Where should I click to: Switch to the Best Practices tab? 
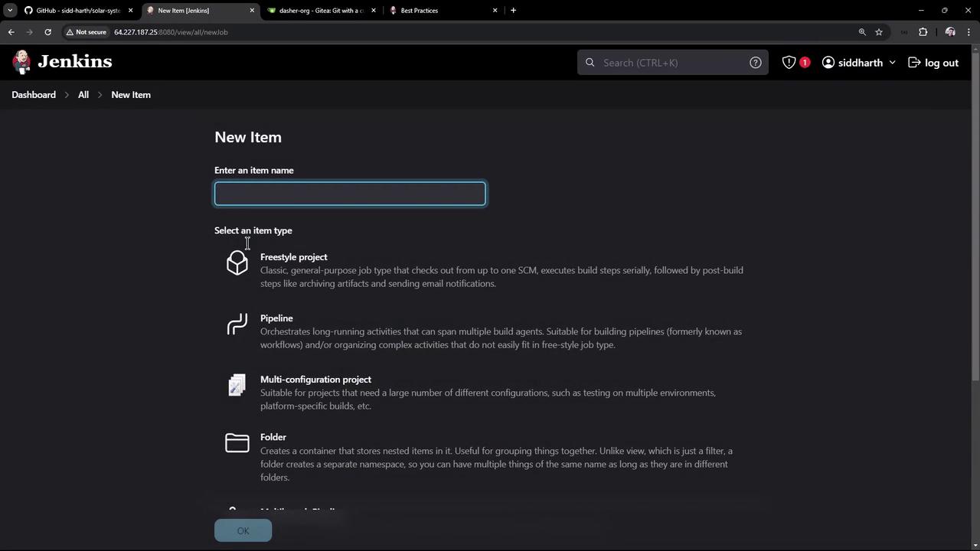point(443,11)
